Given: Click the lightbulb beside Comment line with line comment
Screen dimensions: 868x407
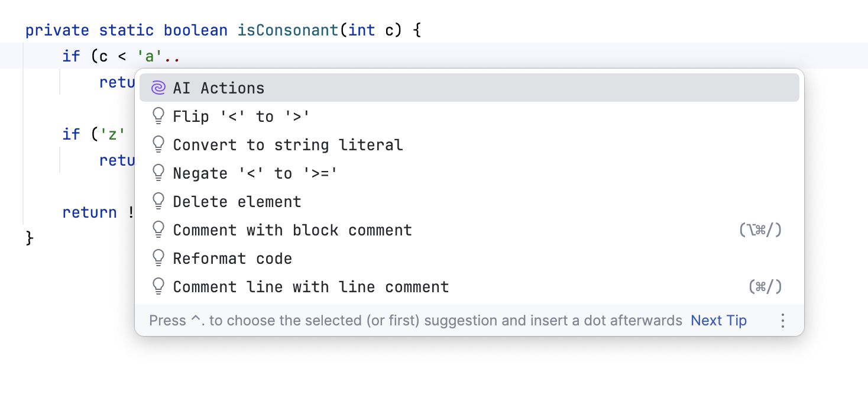Looking at the screenshot, I should [158, 286].
